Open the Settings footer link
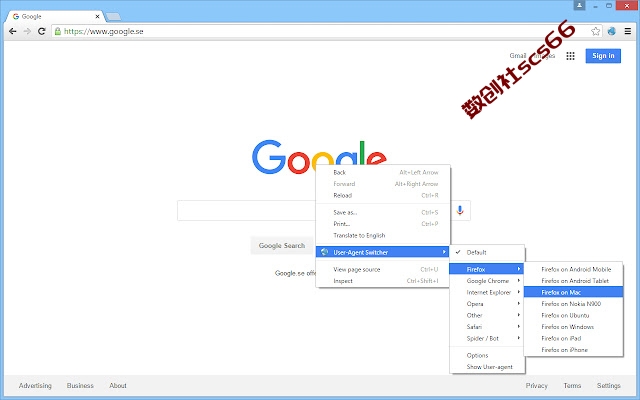640x400 pixels. (609, 386)
